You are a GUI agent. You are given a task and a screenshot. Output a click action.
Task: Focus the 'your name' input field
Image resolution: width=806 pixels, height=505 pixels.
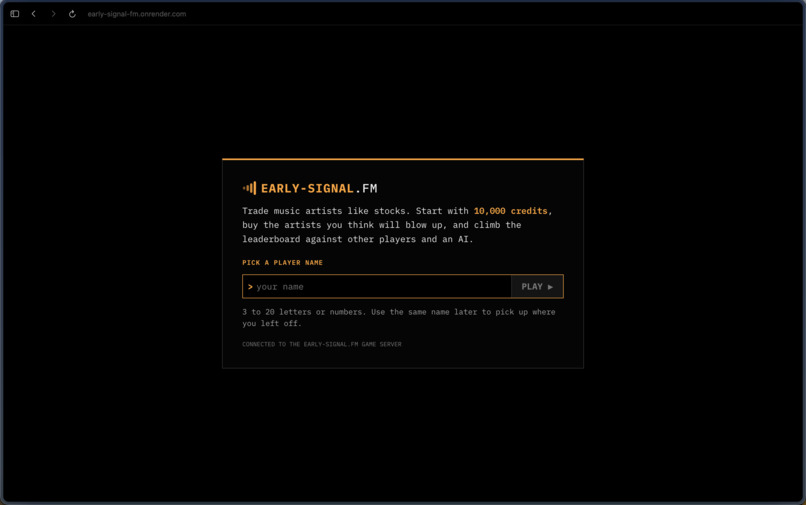pos(377,286)
